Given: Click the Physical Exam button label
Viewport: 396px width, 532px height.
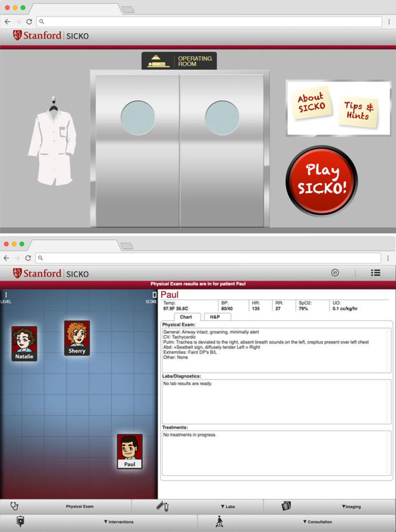Looking at the screenshot, I should coord(80,507).
